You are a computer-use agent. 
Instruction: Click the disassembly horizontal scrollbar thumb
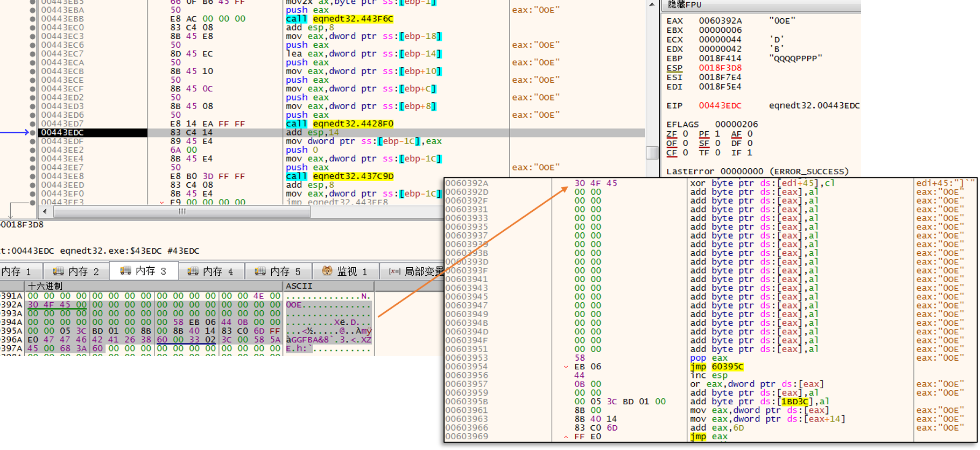click(182, 211)
